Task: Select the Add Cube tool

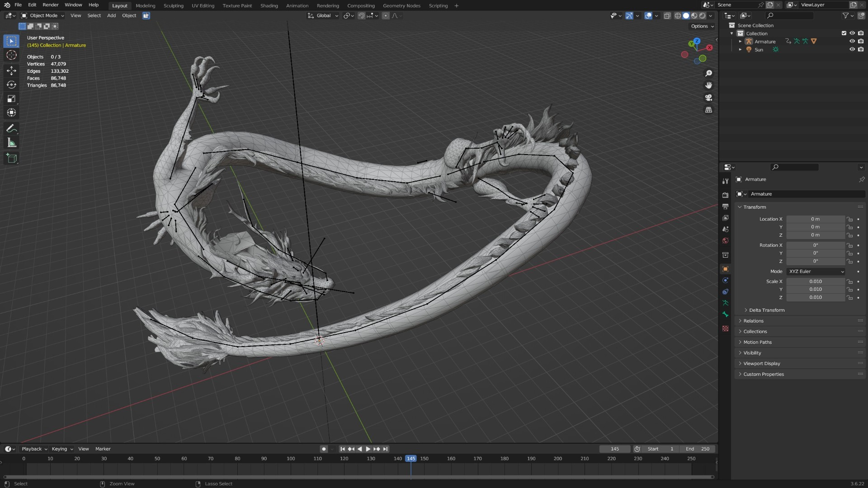Action: click(x=11, y=159)
